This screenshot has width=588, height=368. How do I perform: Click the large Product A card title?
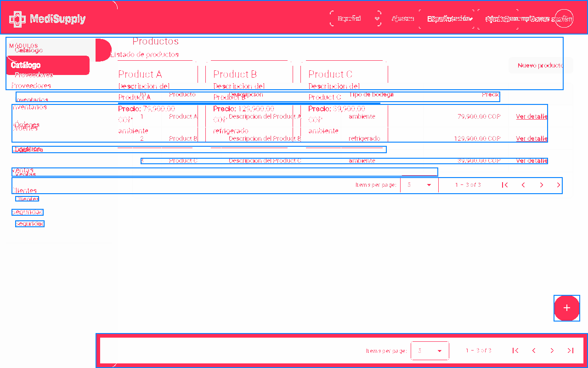pos(140,74)
